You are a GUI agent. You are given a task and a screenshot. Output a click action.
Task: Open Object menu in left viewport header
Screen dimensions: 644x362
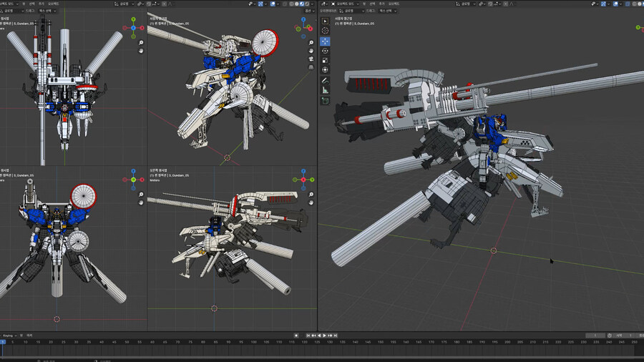[x=54, y=4]
